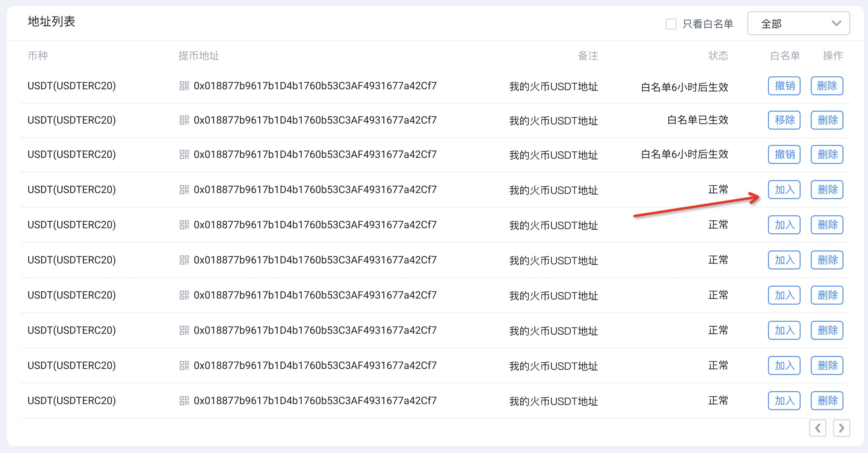Click 加入 in the ninth table row
The width and height of the screenshot is (868, 453).
784,365
